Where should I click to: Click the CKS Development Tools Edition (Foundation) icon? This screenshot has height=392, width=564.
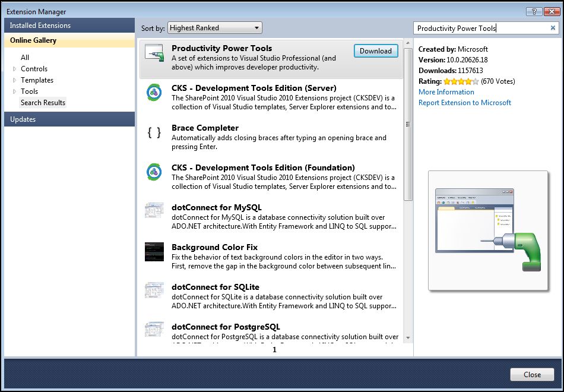pos(154,172)
